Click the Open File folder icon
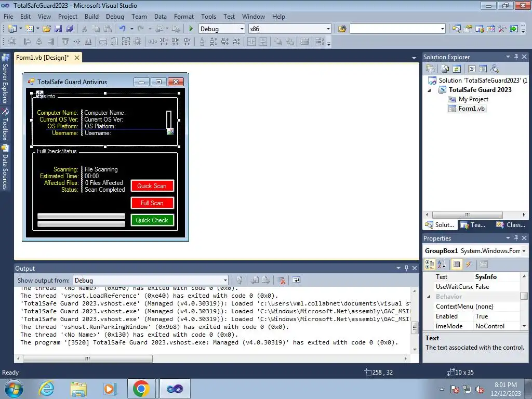The image size is (532, 399). pos(47,29)
